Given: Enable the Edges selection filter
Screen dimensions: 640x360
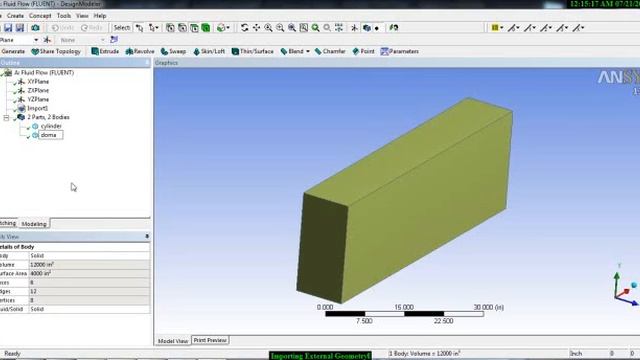Looking at the screenshot, I should pyautogui.click(x=182, y=28).
